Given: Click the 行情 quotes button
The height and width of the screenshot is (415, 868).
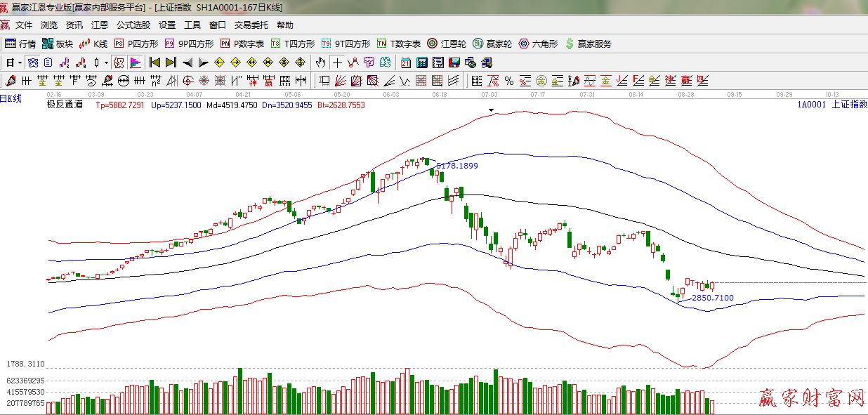Looking at the screenshot, I should [20, 44].
